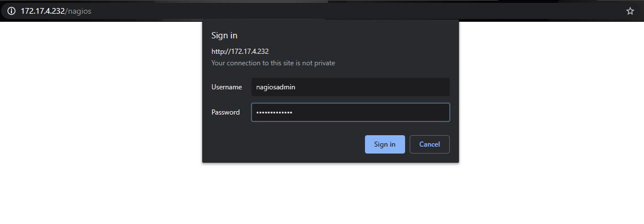Click the Password label text
Screen dimensions: 644x224
click(226, 112)
